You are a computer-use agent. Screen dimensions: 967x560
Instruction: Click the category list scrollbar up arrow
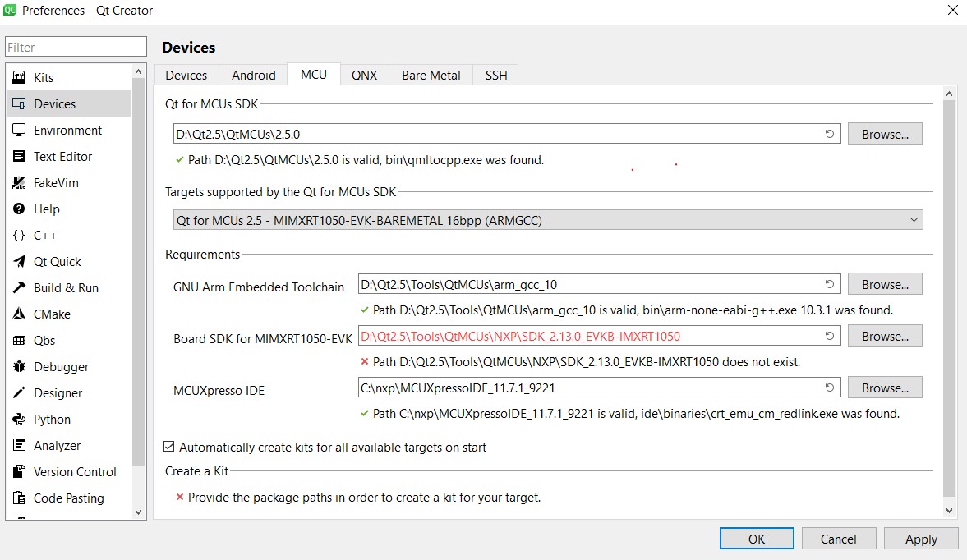[x=138, y=71]
